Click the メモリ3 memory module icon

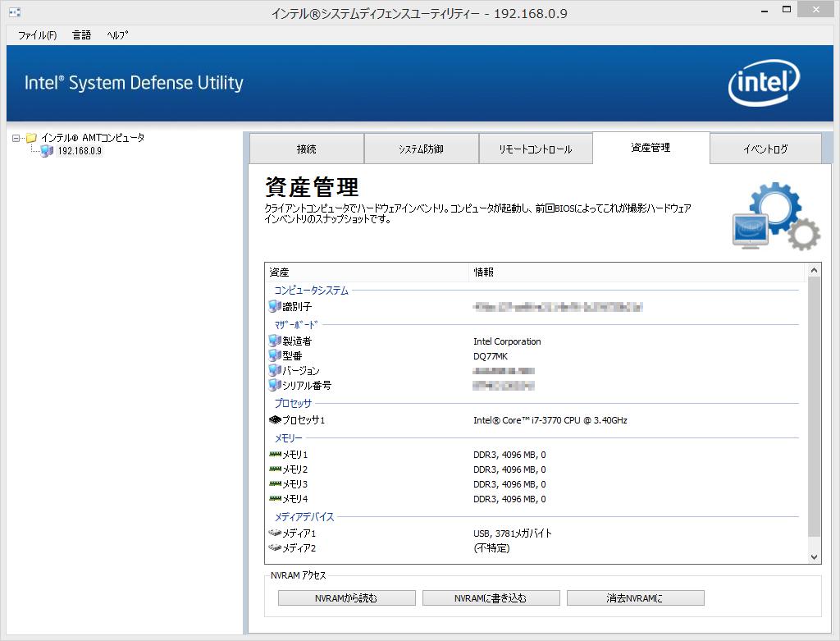[x=275, y=483]
